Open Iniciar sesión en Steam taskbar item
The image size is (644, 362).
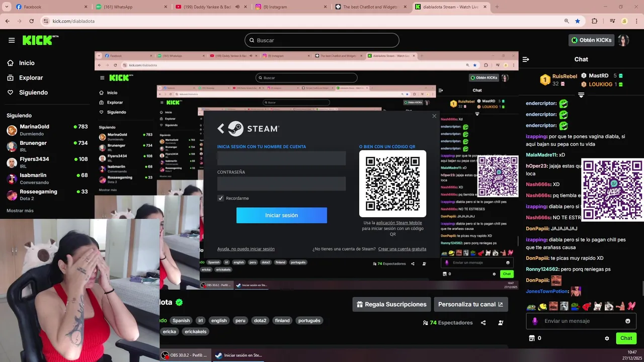click(238, 355)
